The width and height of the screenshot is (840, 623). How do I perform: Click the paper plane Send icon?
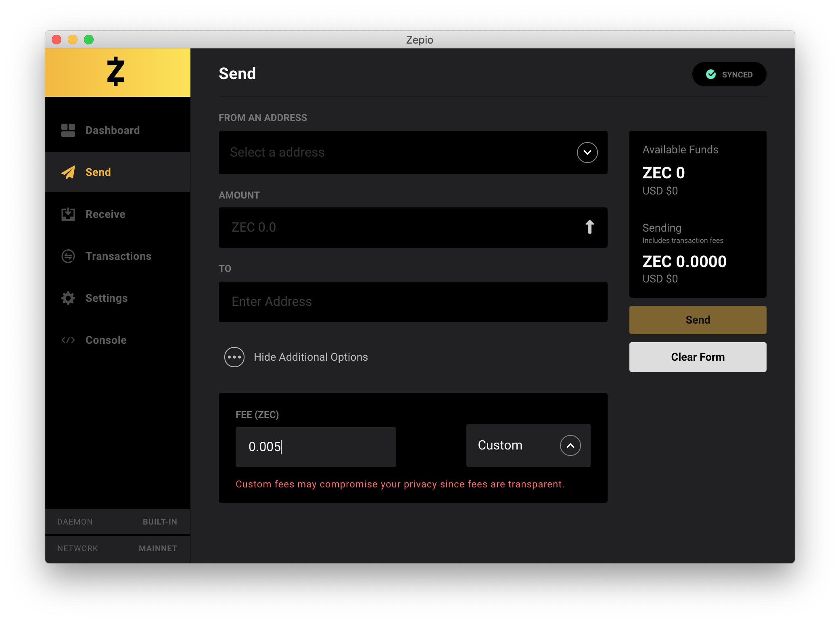click(x=68, y=172)
